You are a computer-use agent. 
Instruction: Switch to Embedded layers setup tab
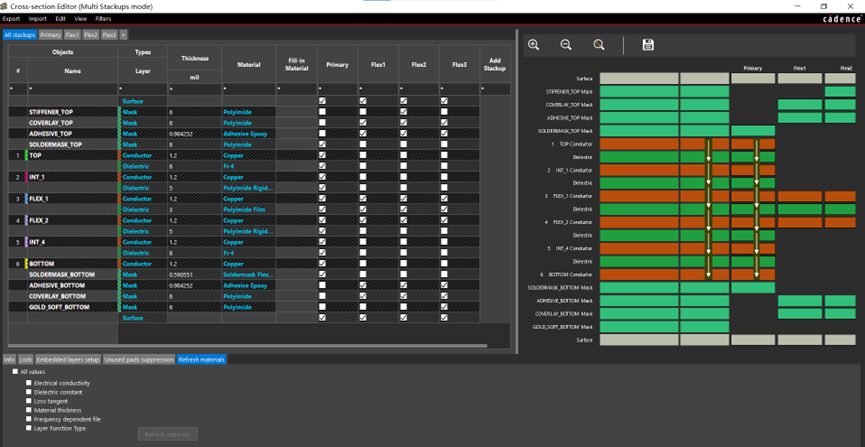68,359
